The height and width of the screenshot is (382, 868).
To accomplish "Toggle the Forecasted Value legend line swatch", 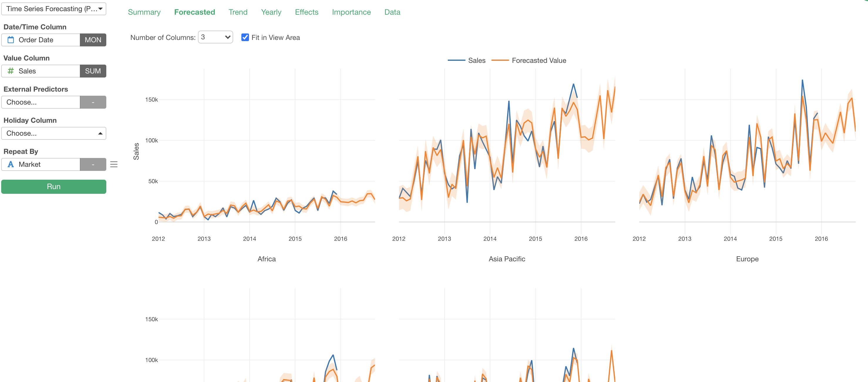I will (500, 60).
